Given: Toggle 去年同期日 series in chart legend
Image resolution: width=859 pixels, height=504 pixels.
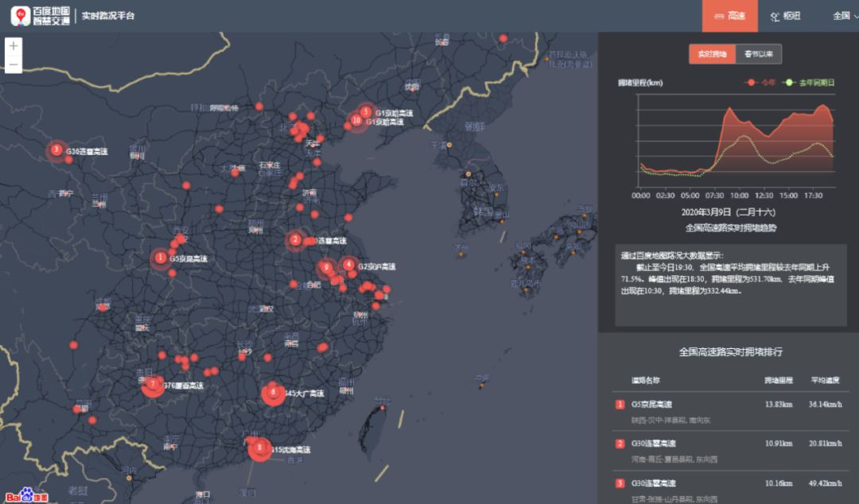Looking at the screenshot, I should coord(809,83).
